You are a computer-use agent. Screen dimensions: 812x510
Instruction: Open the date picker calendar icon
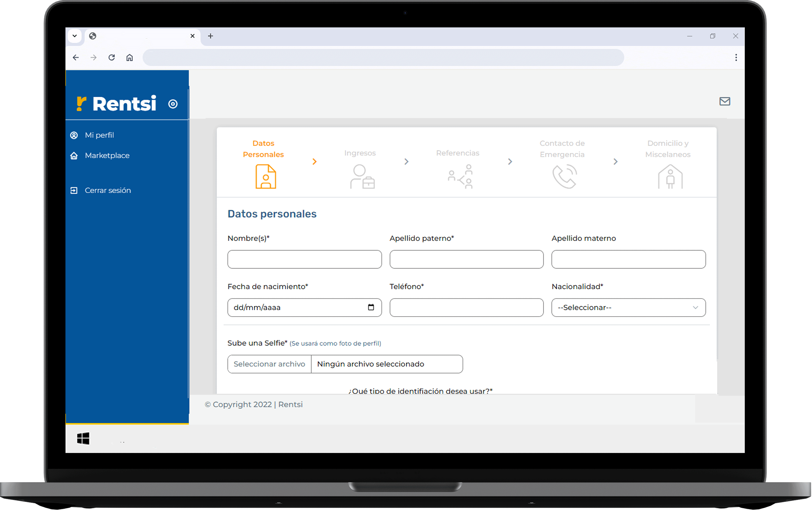(x=371, y=307)
